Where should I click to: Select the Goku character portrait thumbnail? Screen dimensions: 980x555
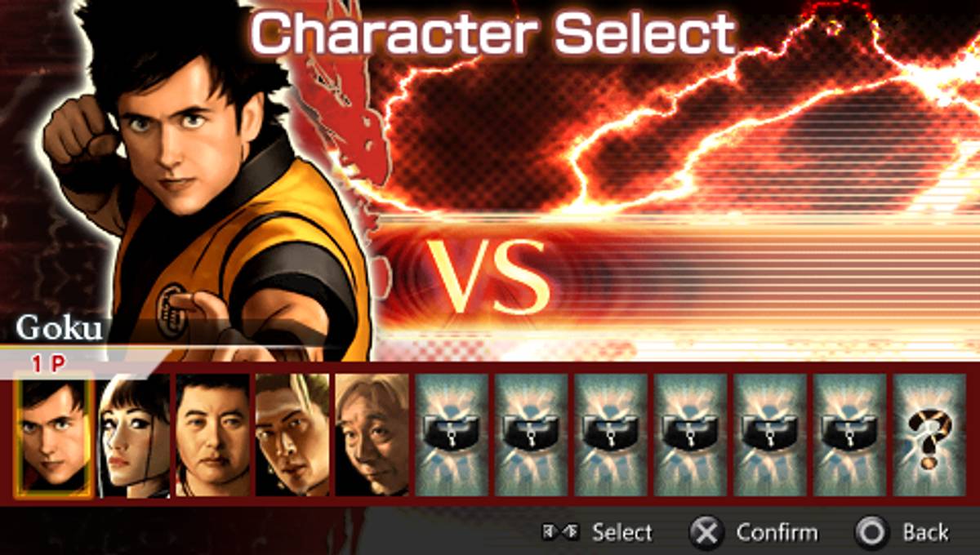tap(53, 434)
